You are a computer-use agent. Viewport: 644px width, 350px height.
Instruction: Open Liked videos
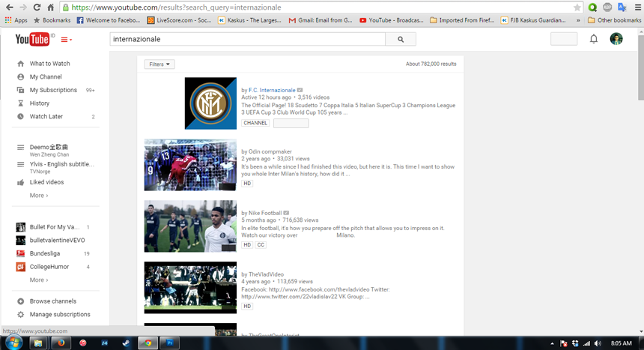point(46,182)
